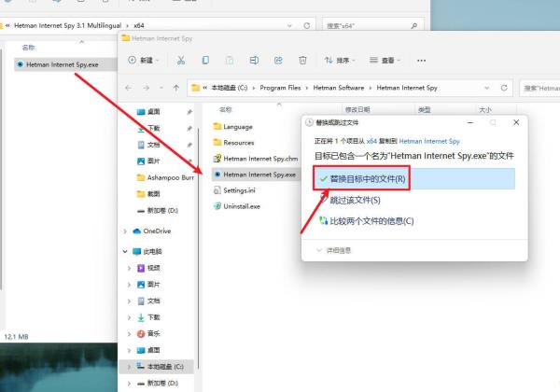Click the Delete trash icon in toolbar

301,60
